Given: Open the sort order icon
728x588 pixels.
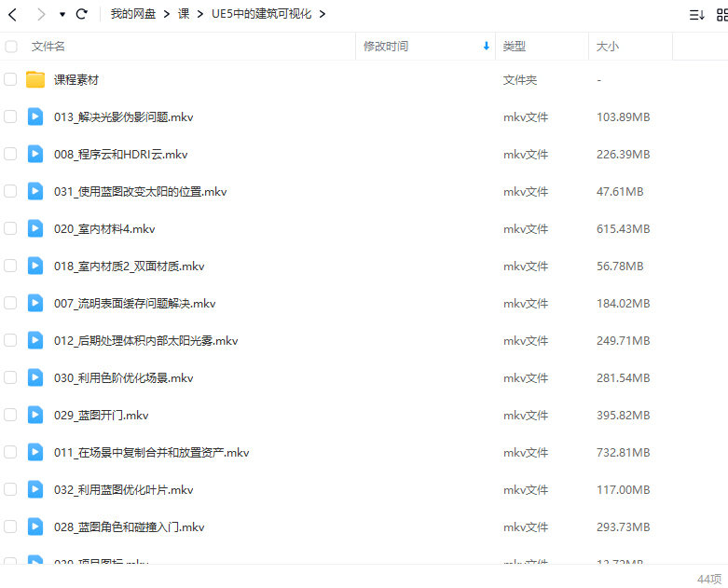Looking at the screenshot, I should coord(695,15).
